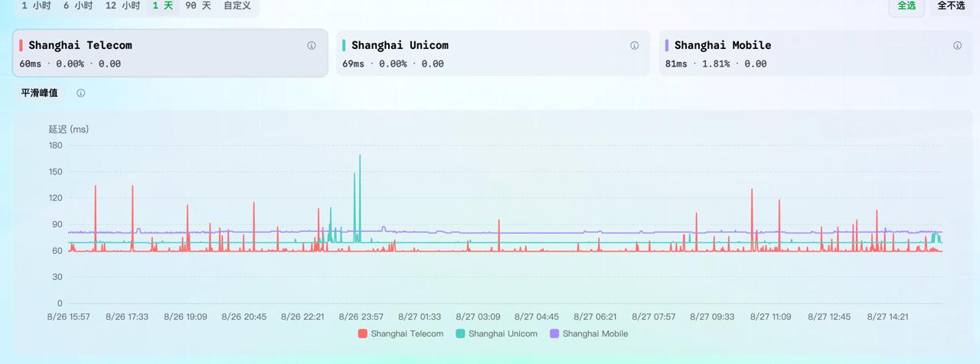Click 全不选 deselect all button
980x364 pixels.
[x=951, y=5]
